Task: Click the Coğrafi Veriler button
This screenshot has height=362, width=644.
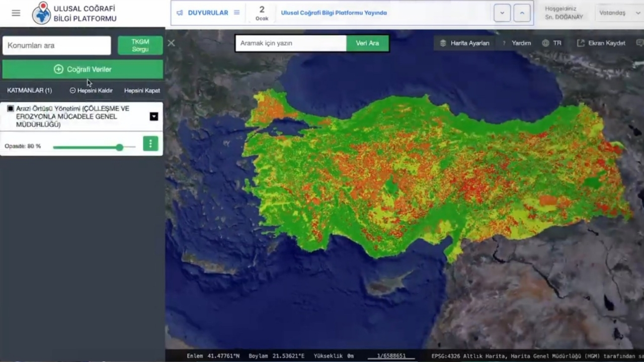Action: pos(83,69)
